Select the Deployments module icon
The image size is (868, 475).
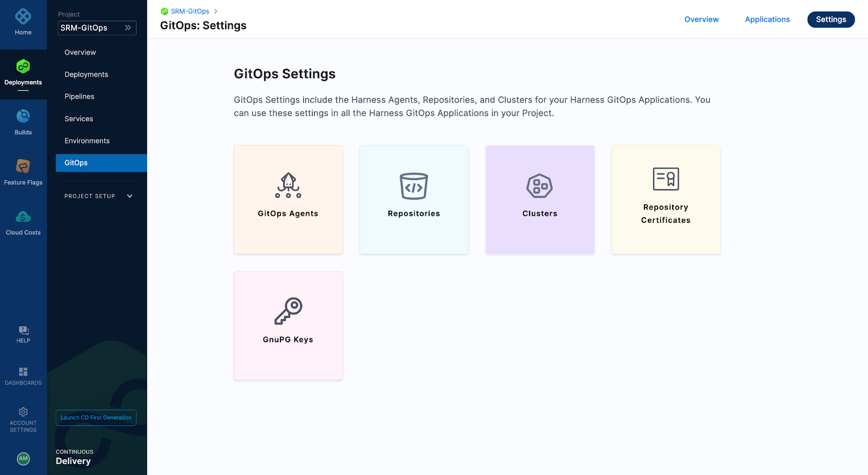click(23, 67)
